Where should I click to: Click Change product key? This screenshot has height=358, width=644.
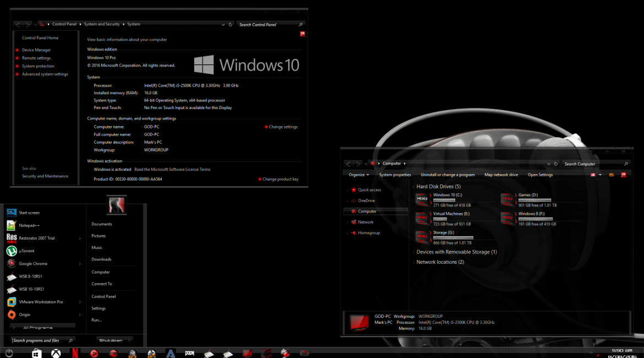pos(280,179)
